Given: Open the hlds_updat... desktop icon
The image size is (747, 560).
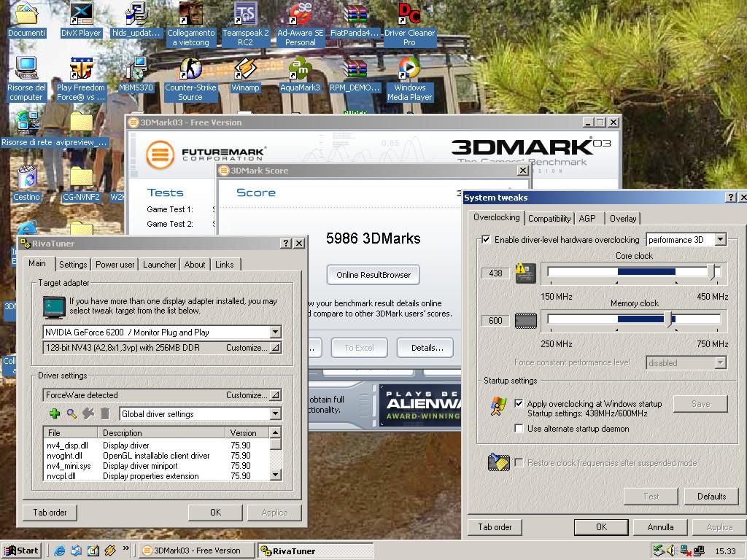Looking at the screenshot, I should 136,20.
